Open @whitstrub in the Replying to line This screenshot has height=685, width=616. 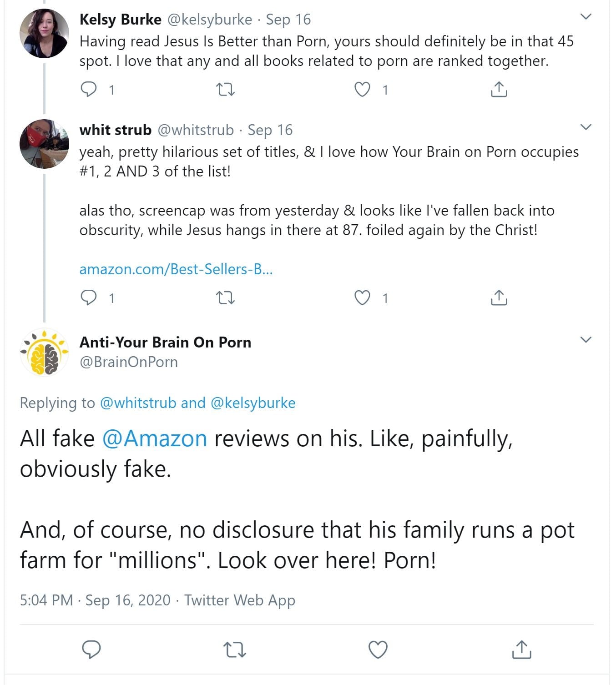click(x=138, y=403)
